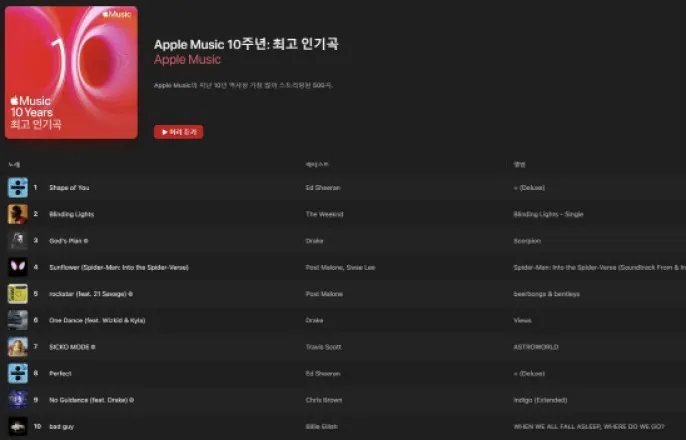Click the Sunflower album artwork with butterfly
The height and width of the screenshot is (440, 686).
(18, 267)
